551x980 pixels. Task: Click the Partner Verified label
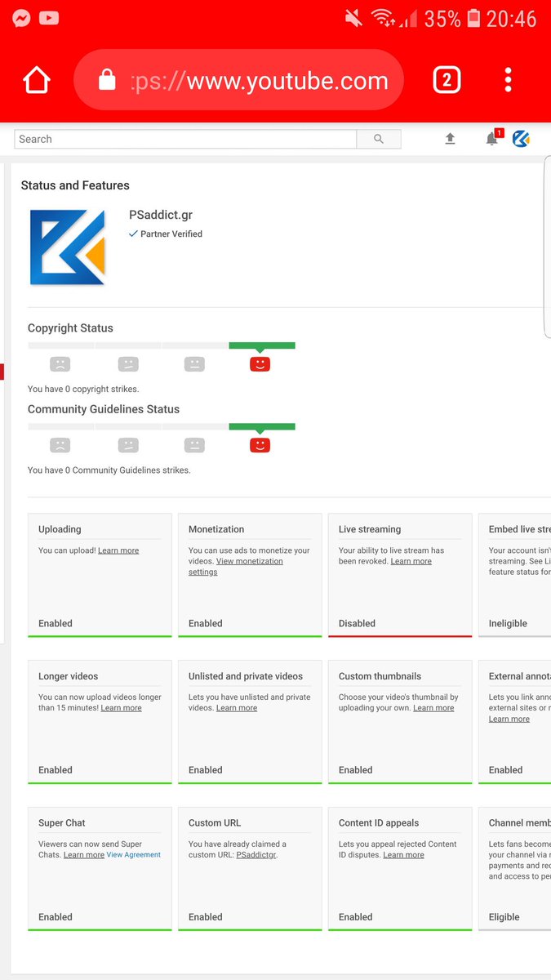165,234
